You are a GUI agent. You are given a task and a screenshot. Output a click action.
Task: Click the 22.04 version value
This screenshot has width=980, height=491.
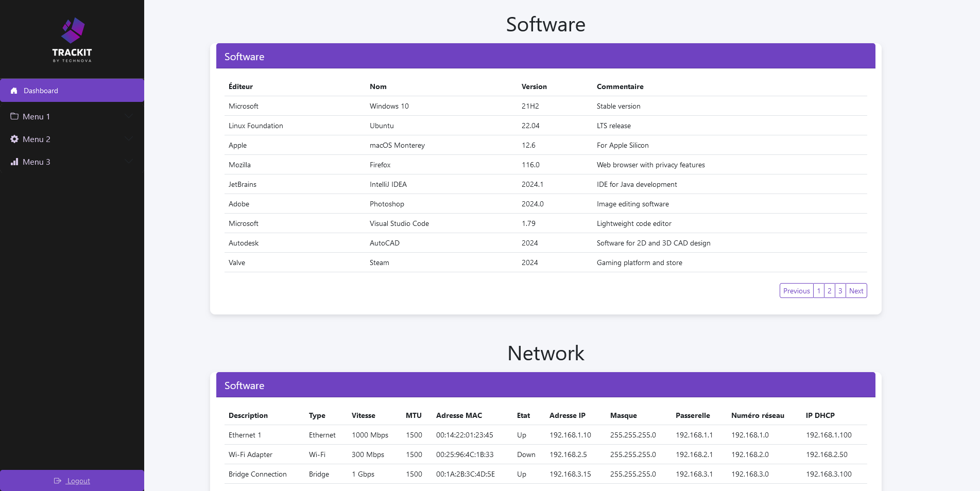point(530,126)
